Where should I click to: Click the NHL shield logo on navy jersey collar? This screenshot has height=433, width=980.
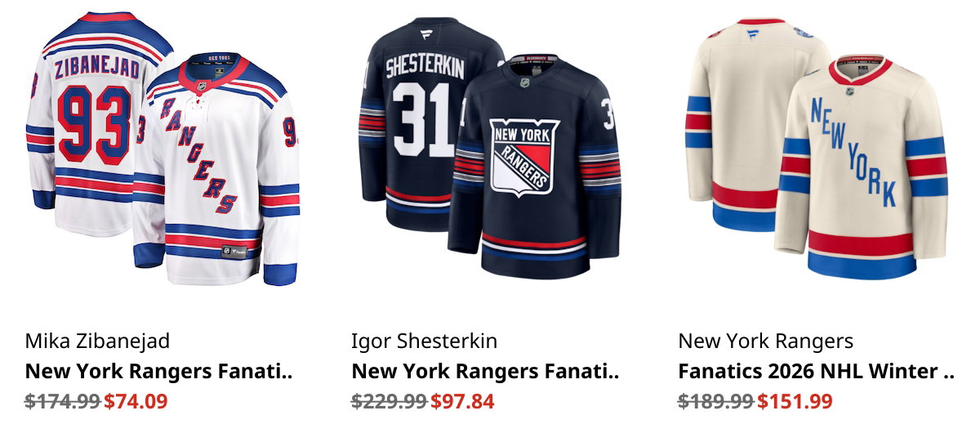(x=527, y=83)
